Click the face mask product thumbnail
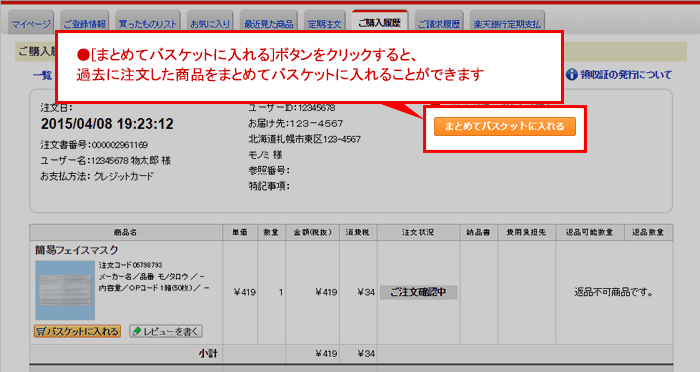Viewport: 700px width, 372px height. [x=65, y=290]
